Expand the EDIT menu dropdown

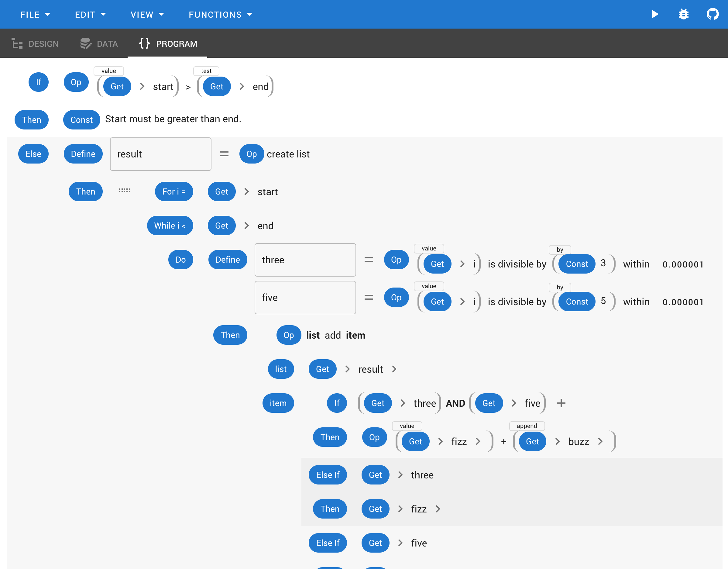point(89,14)
